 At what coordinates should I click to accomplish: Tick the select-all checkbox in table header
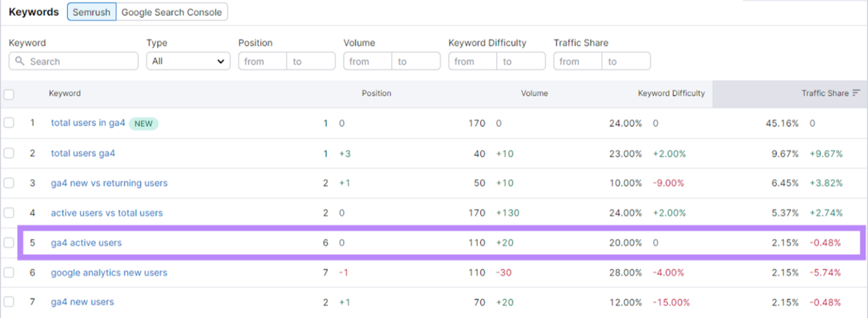(9, 94)
